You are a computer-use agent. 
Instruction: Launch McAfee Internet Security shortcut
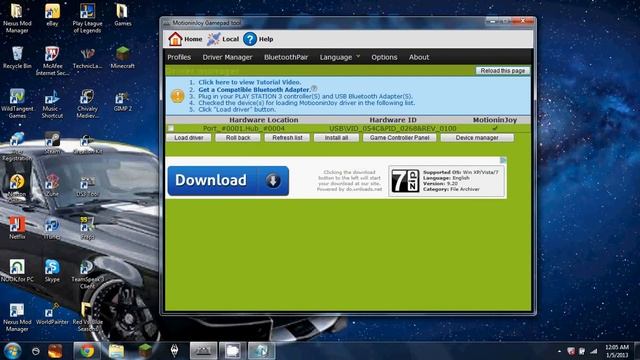tap(52, 60)
